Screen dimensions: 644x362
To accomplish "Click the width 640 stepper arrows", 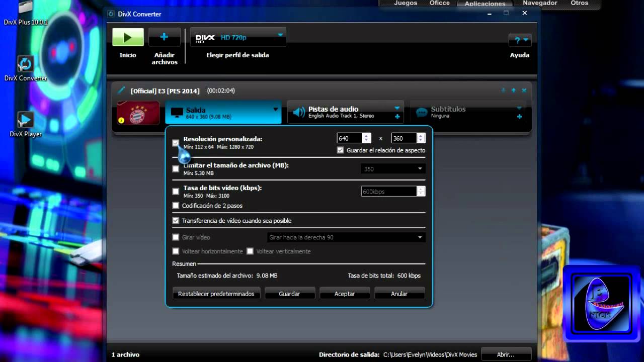I will (367, 138).
